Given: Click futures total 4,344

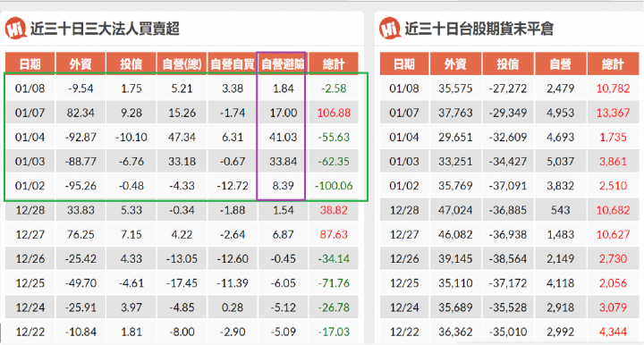Looking at the screenshot, I should (613, 332).
